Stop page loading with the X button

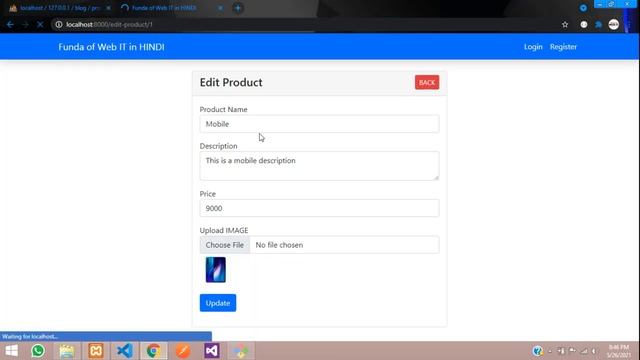point(40,24)
